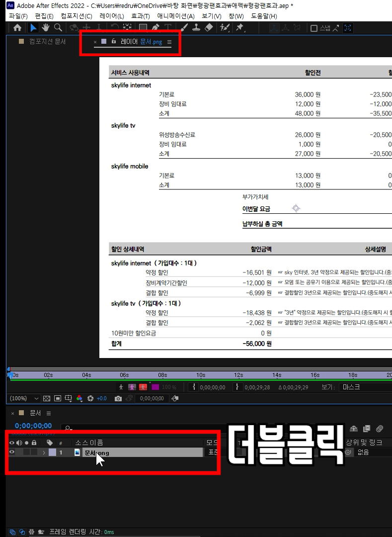Click the timeline current time 0;00;00;00
Viewport: 392px width, 537px height.
(33, 425)
